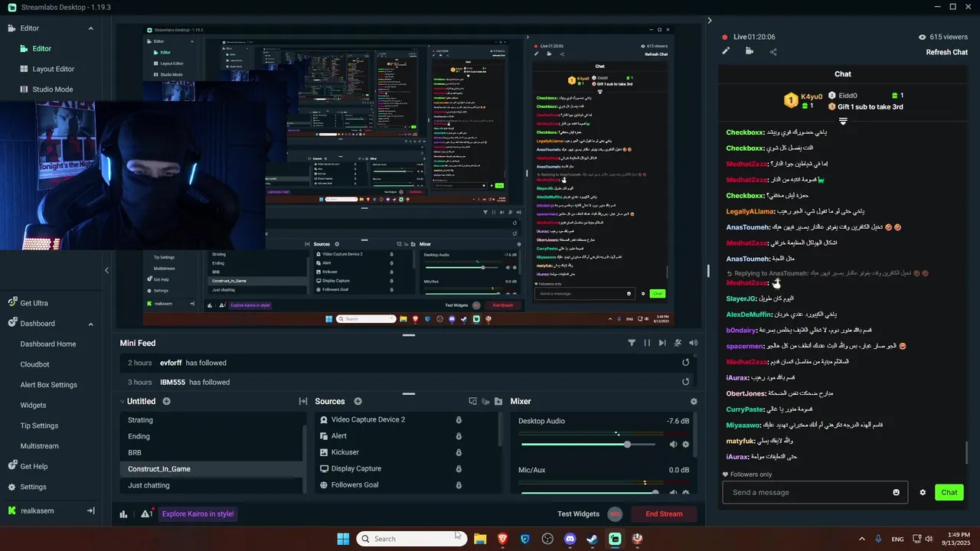Screen dimensions: 980x551
Task: Collapse the Editor sidebar section chevron
Action: 90,28
